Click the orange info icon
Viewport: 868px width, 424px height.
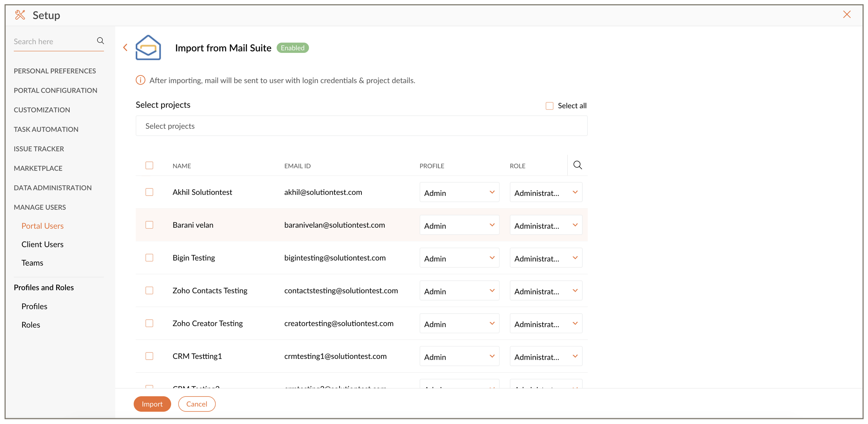(x=140, y=80)
